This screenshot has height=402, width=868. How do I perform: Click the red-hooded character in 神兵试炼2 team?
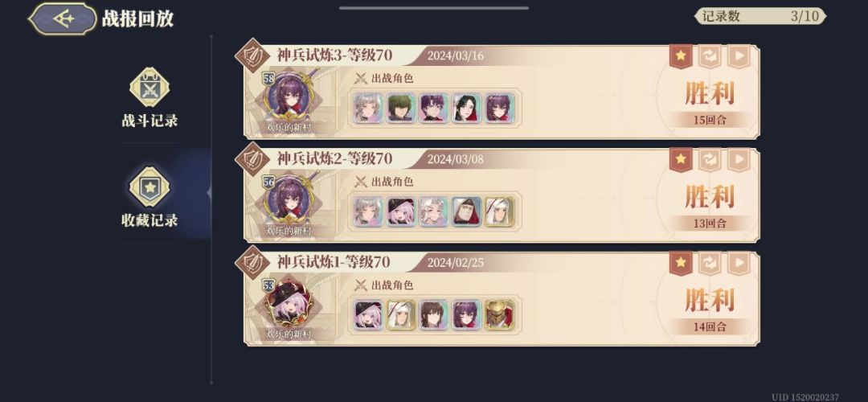click(x=467, y=211)
